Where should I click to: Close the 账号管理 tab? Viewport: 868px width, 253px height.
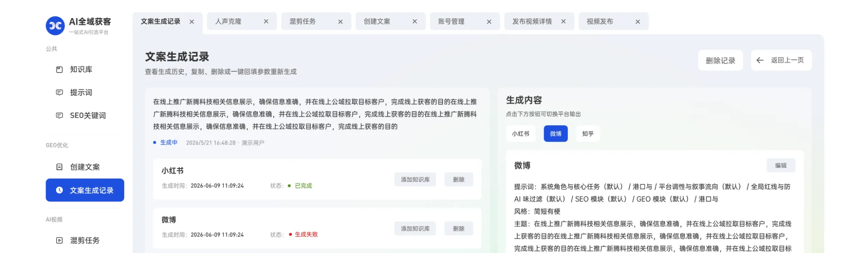(489, 22)
